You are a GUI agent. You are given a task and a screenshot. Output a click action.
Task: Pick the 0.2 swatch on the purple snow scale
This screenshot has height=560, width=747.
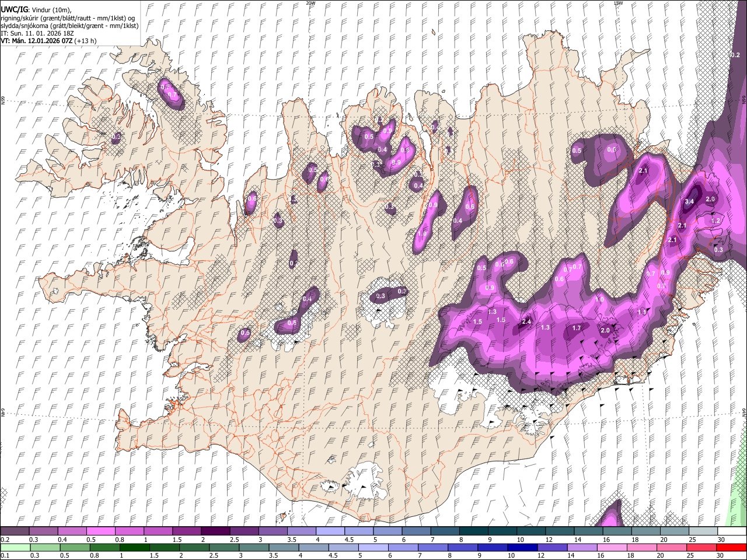[15, 531]
